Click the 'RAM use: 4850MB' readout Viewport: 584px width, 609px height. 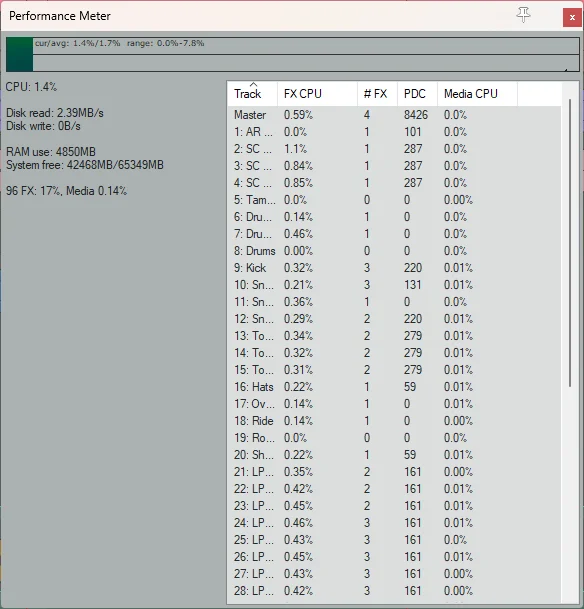click(50, 152)
